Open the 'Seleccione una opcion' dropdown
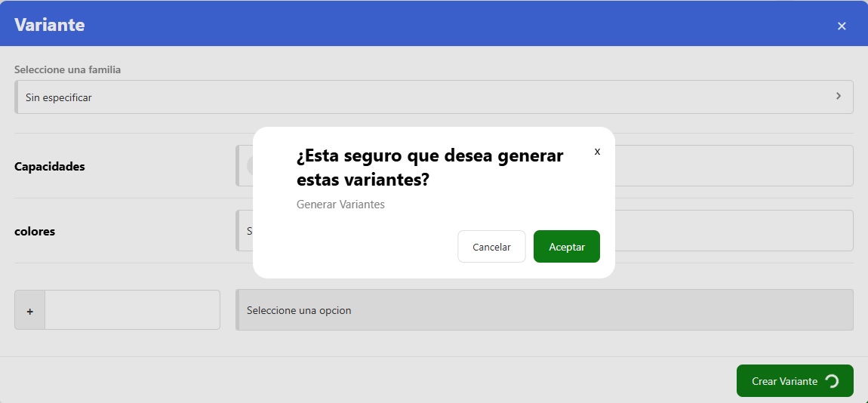This screenshot has width=868, height=403. click(543, 310)
